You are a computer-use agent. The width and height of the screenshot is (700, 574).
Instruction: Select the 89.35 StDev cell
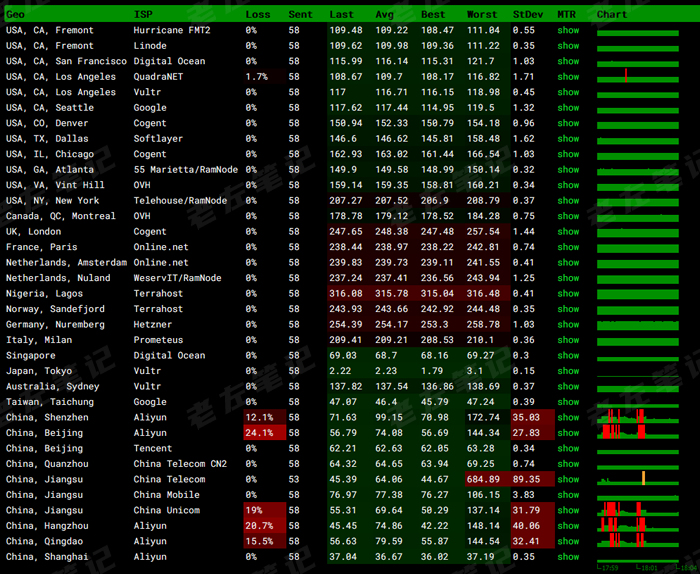tap(533, 479)
